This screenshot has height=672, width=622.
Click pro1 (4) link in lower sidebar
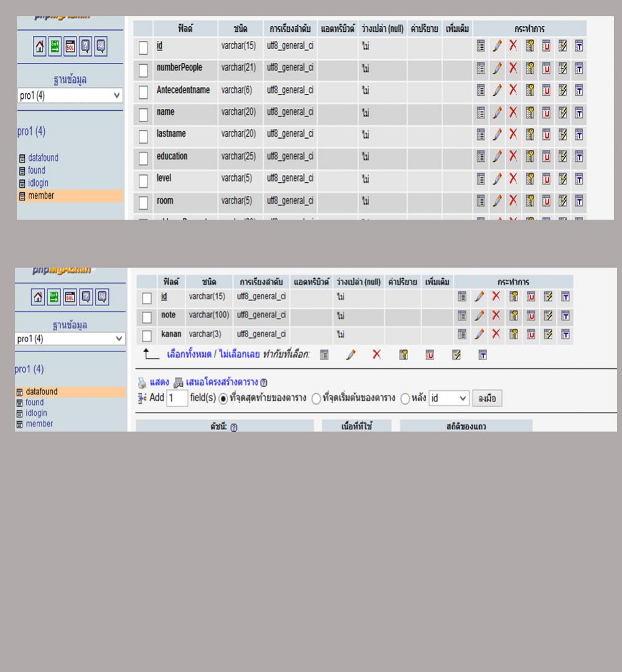click(x=29, y=369)
